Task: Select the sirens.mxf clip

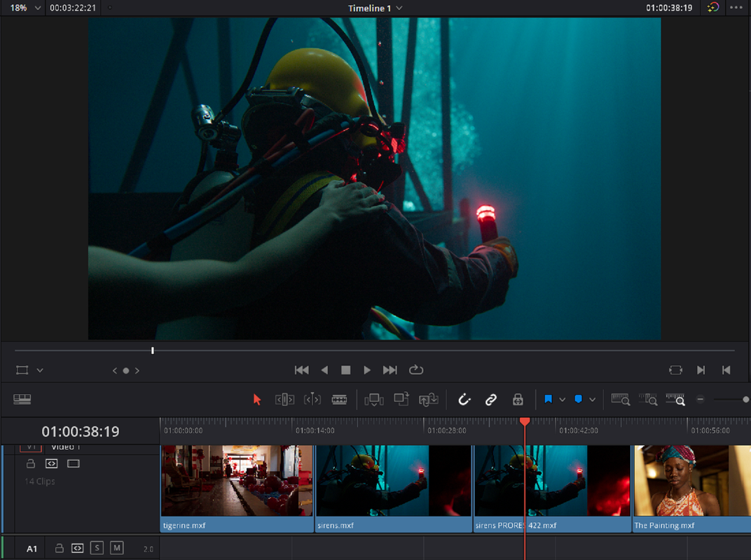Action: pos(394,488)
